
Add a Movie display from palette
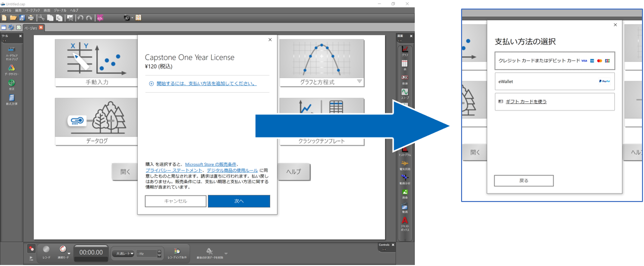point(405,207)
